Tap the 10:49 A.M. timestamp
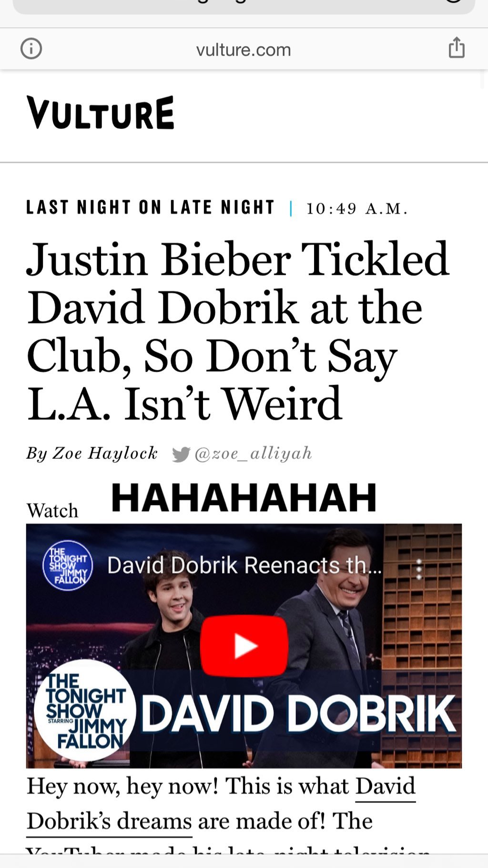 [x=357, y=208]
